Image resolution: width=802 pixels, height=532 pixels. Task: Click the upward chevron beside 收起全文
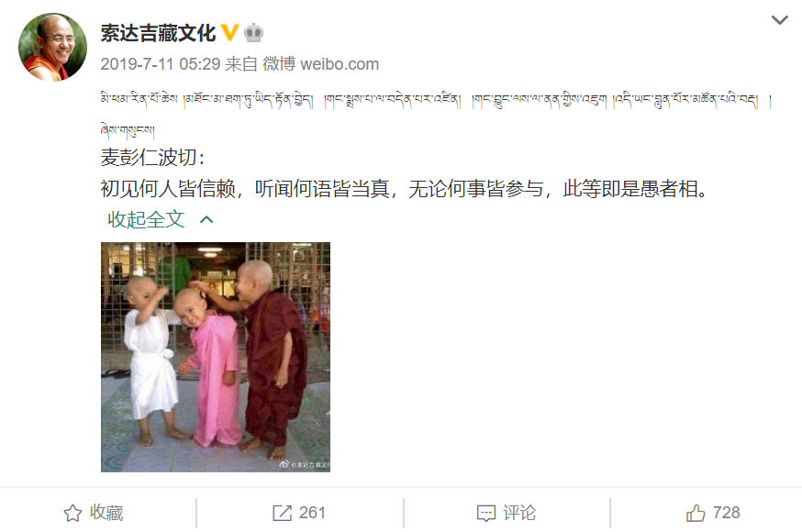tap(206, 220)
